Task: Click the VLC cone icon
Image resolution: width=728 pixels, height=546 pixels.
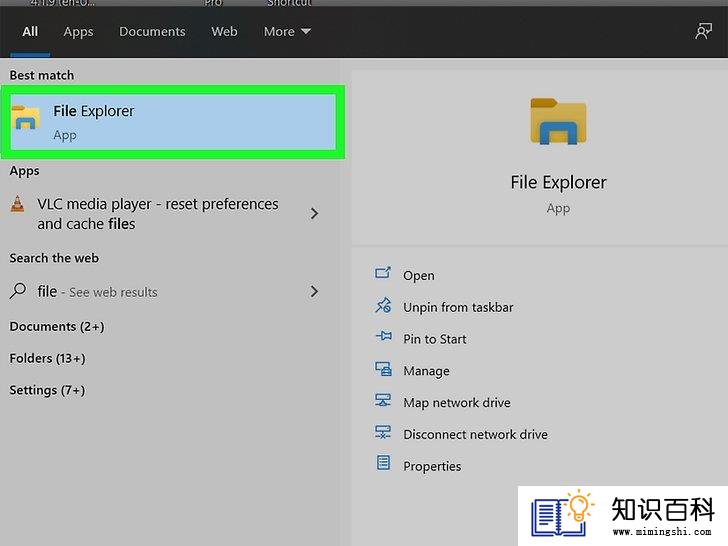Action: pos(18,204)
